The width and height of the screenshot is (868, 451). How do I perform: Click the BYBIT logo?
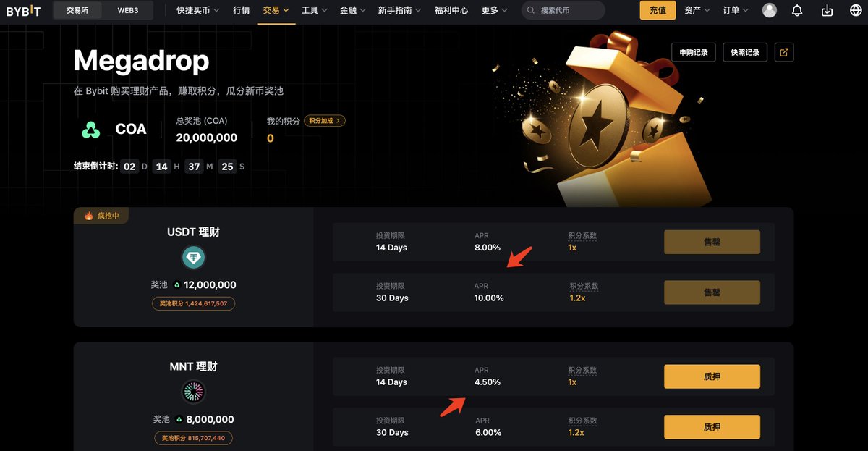pos(24,11)
